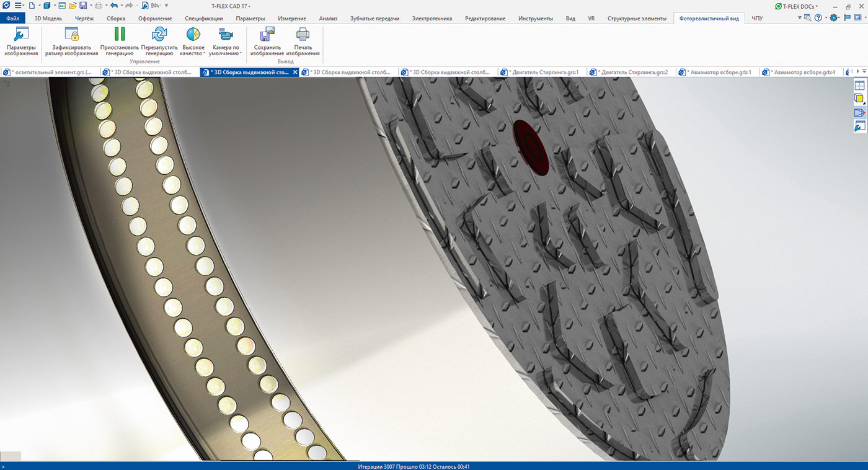Click the quick-access print icon

point(98,6)
